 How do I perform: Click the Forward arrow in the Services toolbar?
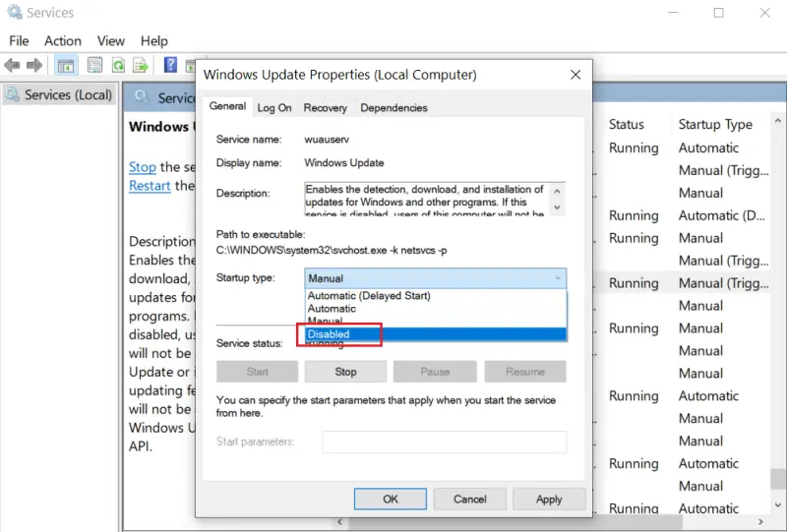click(x=34, y=65)
